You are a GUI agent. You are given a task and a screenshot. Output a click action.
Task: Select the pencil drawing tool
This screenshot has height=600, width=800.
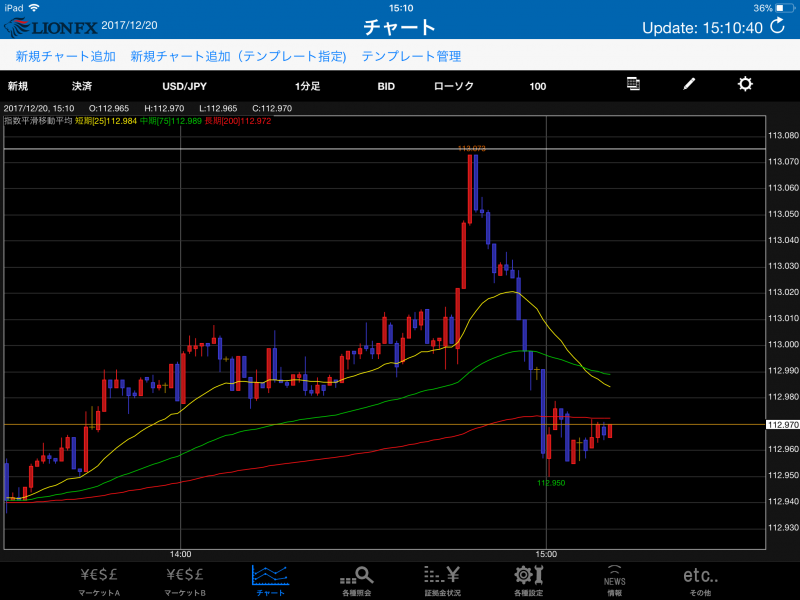[689, 85]
